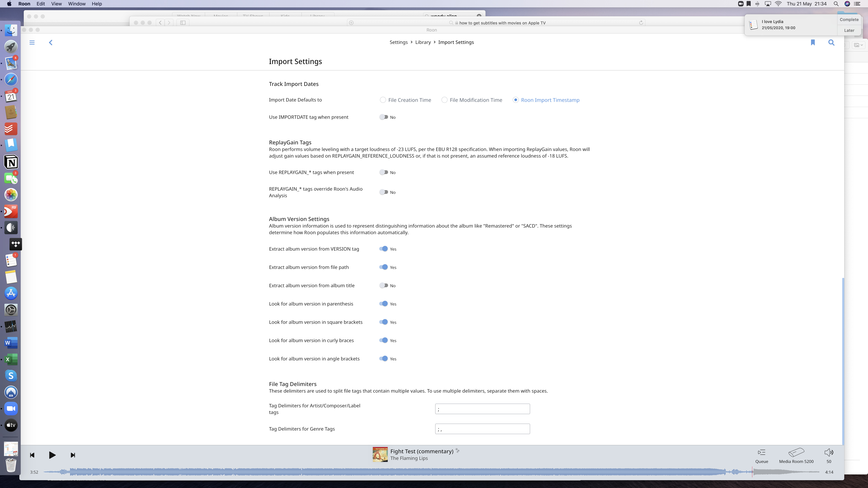868x488 pixels.
Task: Open the Edit menu
Action: 41,4
